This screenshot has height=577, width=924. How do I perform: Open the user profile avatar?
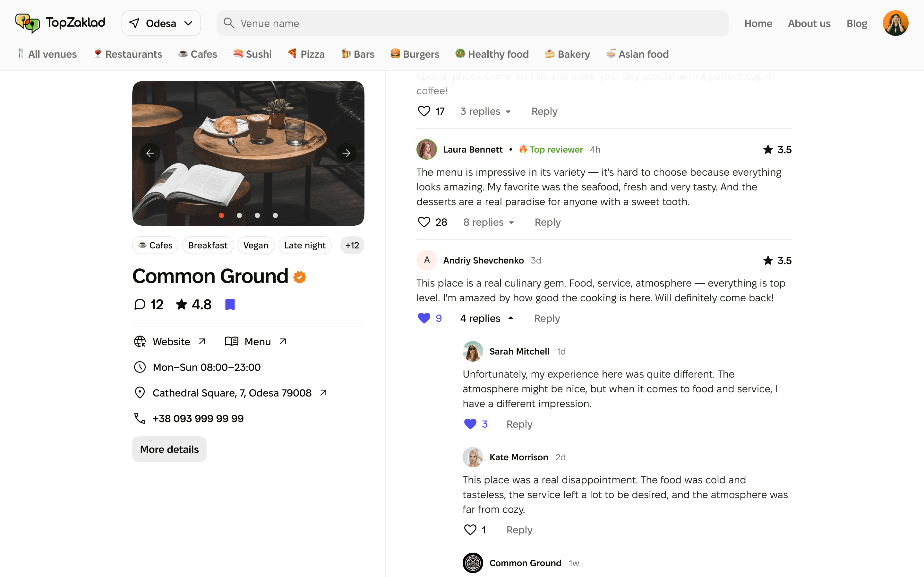coord(895,23)
